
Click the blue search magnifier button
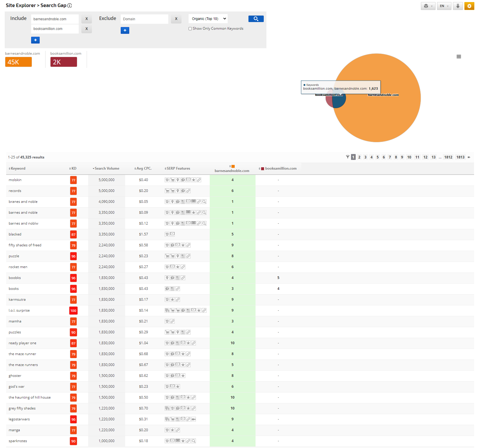[256, 19]
